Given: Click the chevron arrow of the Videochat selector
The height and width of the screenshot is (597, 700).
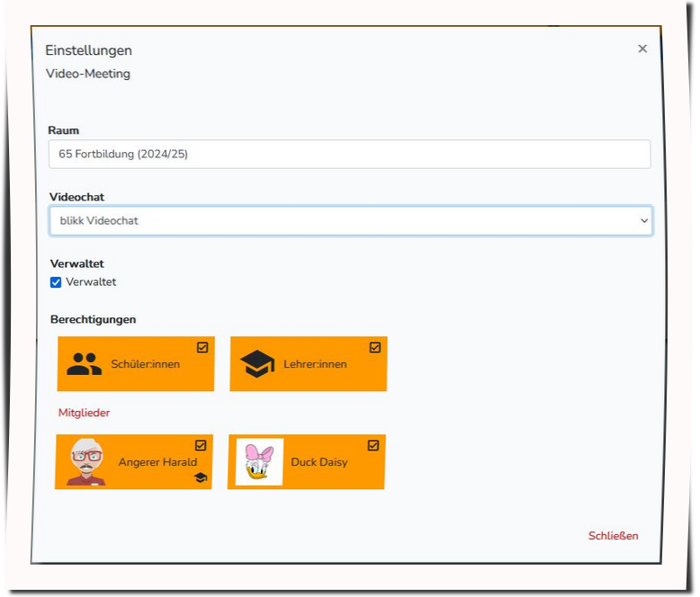Looking at the screenshot, I should [x=643, y=220].
